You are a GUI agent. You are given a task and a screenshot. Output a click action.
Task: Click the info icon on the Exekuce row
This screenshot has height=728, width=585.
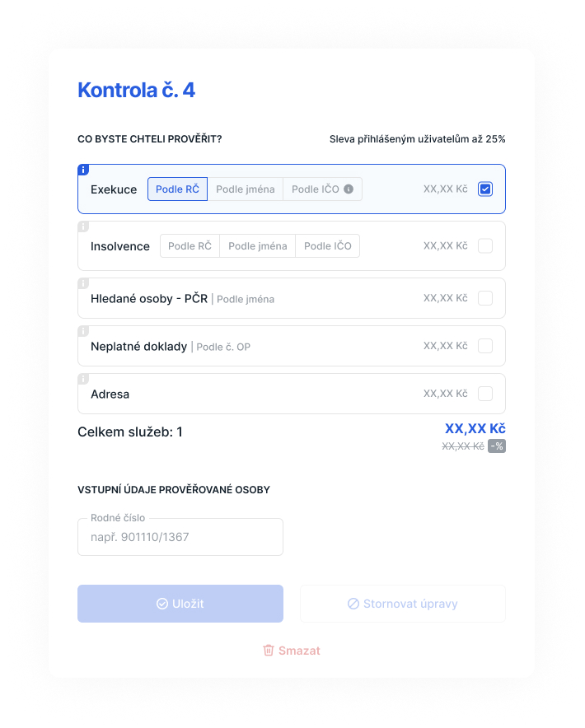pos(83,170)
